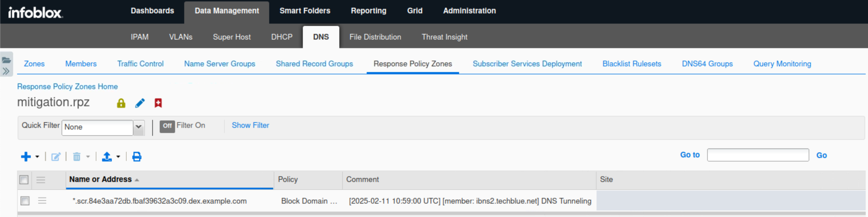Click the edit record toolbar icon
868x217 pixels.
pos(56,157)
